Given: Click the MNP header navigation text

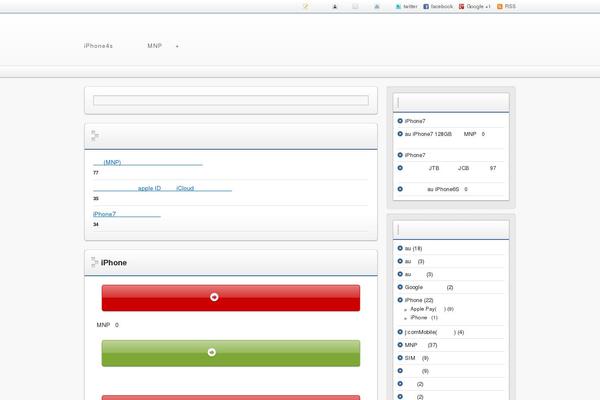Looking at the screenshot, I should (155, 46).
